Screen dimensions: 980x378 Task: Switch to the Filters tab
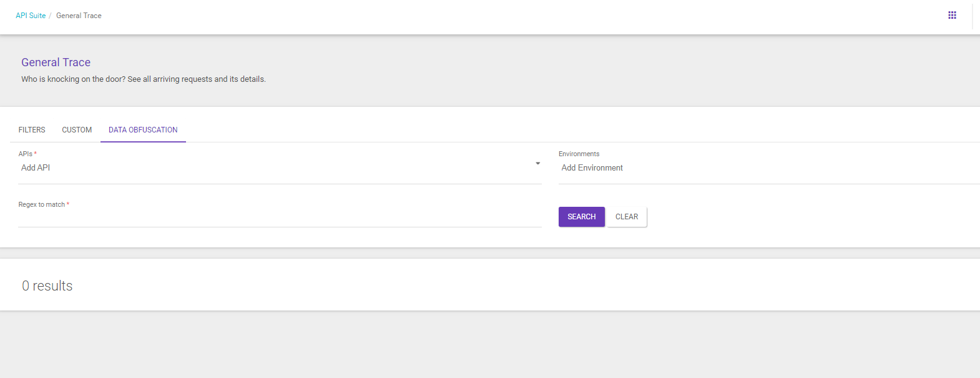pyautogui.click(x=32, y=130)
